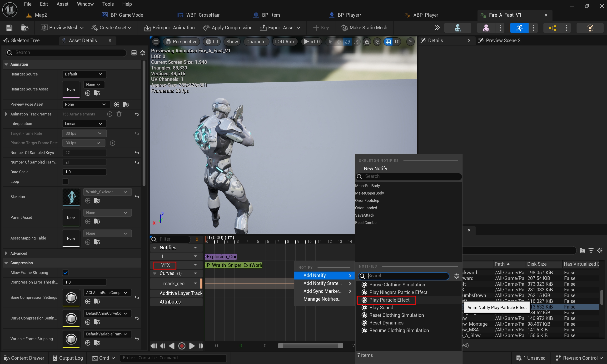This screenshot has width=607, height=364.
Task: Open the Retarget Source dropdown
Action: (84, 74)
